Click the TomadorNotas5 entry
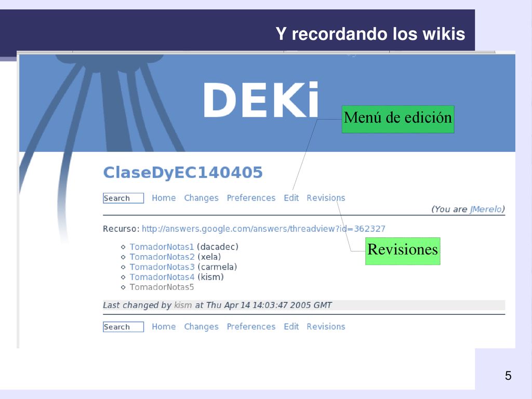 pos(162,287)
